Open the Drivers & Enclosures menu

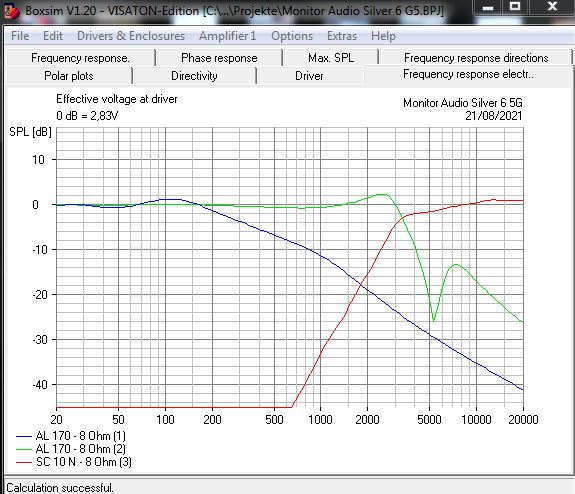(131, 36)
